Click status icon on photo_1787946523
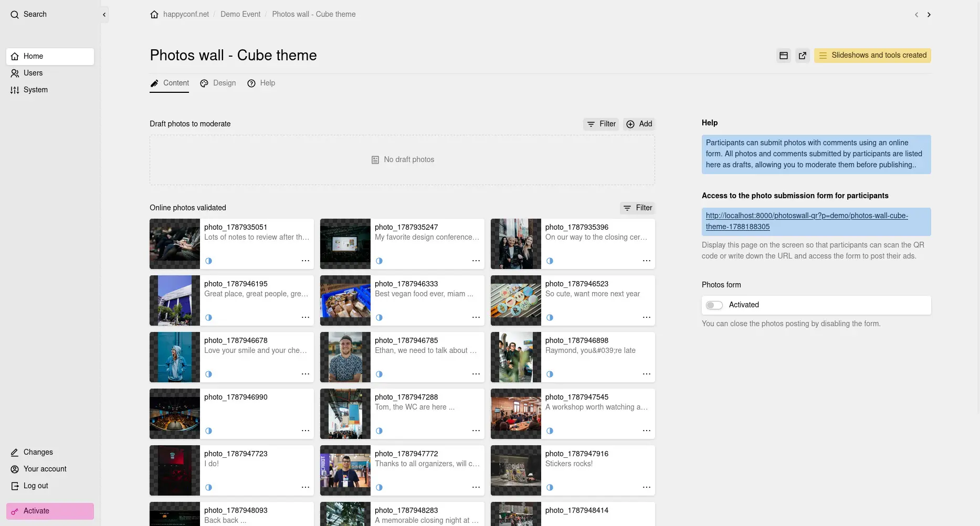This screenshot has width=980, height=526. [x=550, y=318]
